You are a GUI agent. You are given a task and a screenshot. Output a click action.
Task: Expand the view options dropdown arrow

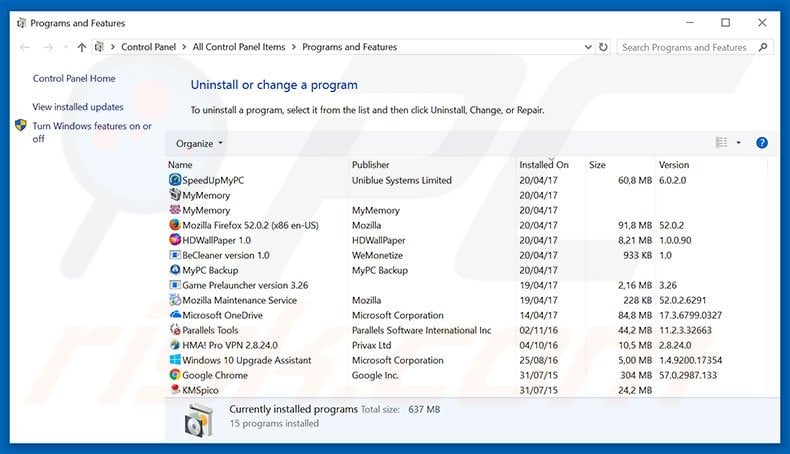coord(739,143)
